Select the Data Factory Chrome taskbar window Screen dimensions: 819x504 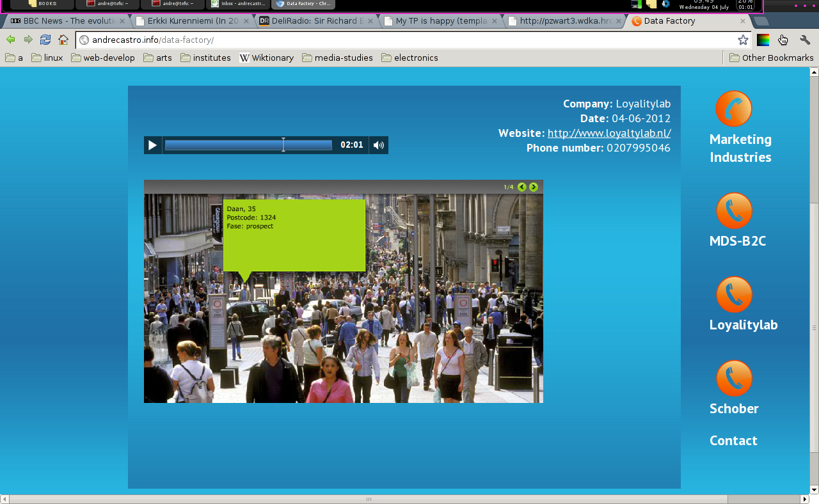point(303,4)
